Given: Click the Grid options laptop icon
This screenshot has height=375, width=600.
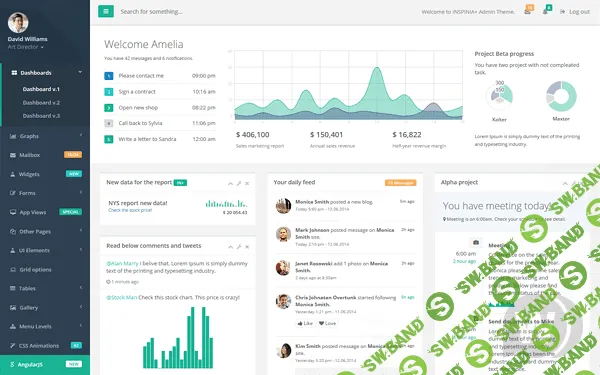Looking at the screenshot, I should pos(13,269).
